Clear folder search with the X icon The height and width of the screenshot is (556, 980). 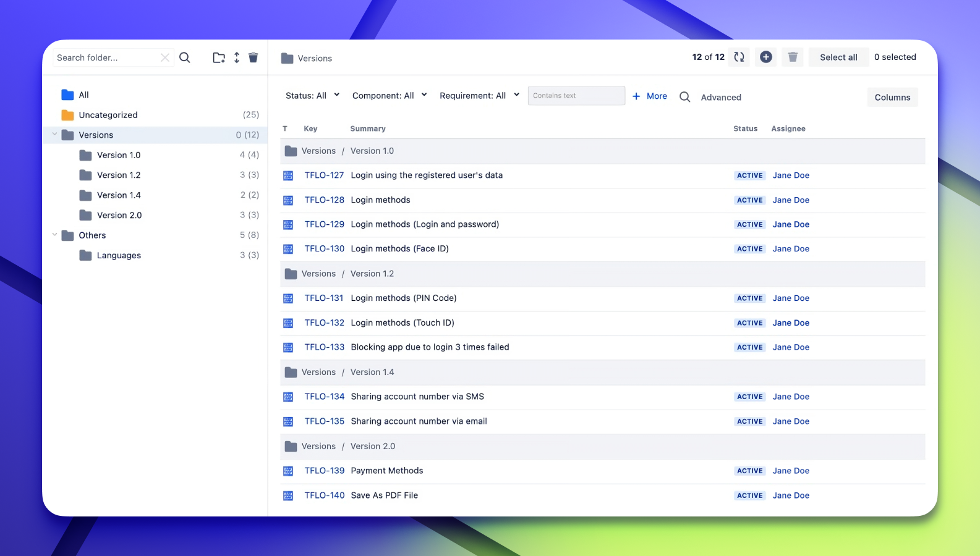164,57
